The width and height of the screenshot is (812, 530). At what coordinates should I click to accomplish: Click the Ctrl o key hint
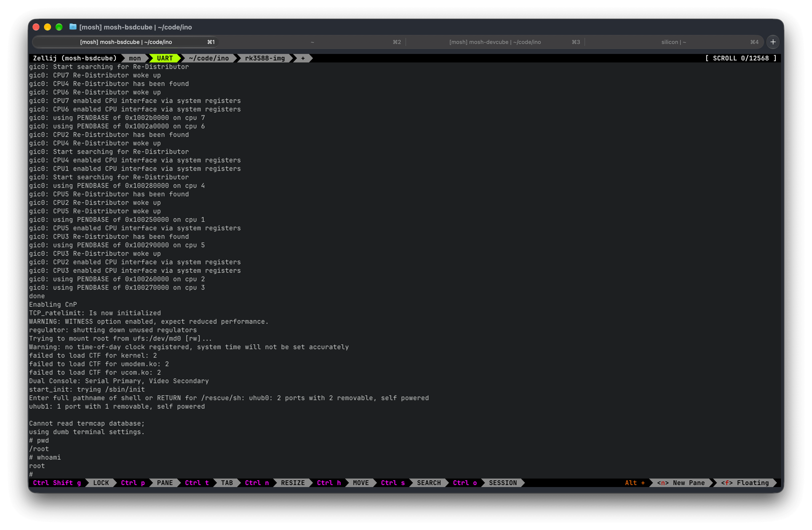465,483
